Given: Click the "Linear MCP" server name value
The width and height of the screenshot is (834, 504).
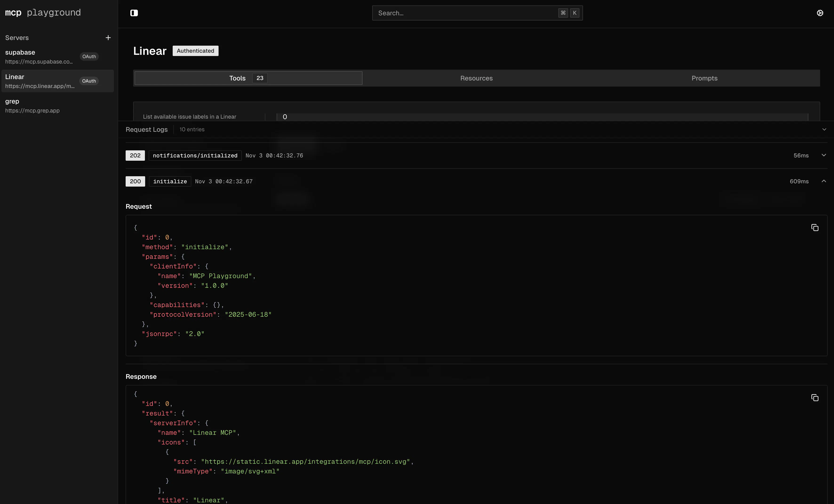Looking at the screenshot, I should [213, 432].
